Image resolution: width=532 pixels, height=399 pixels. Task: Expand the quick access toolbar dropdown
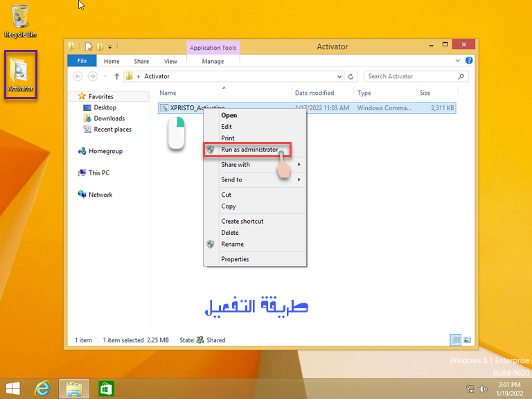point(110,47)
